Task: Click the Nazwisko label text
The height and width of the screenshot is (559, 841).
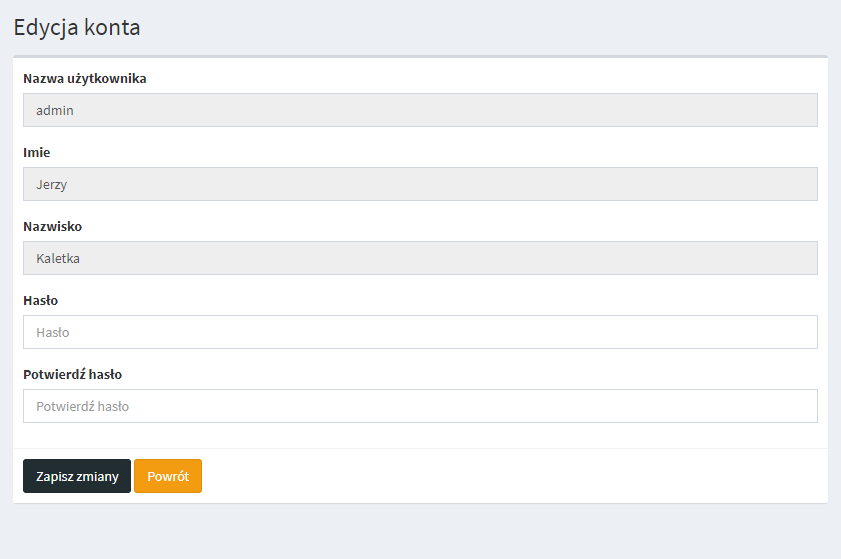Action: coord(52,226)
